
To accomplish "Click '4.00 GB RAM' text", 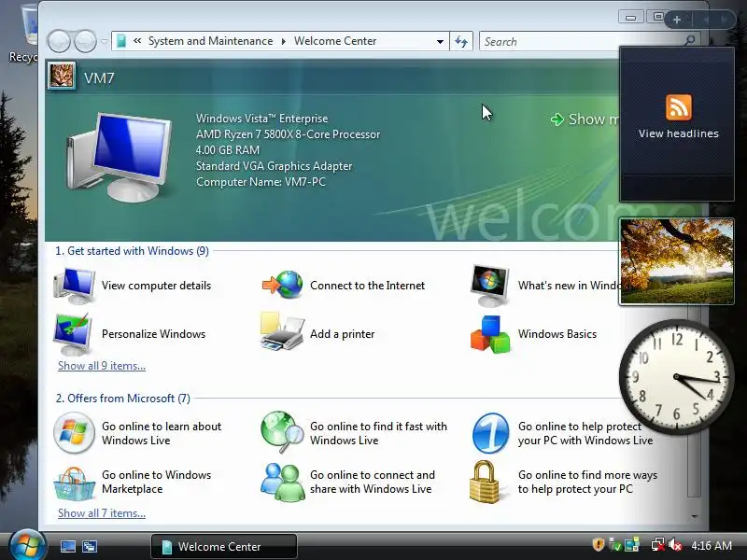I will pyautogui.click(x=228, y=150).
